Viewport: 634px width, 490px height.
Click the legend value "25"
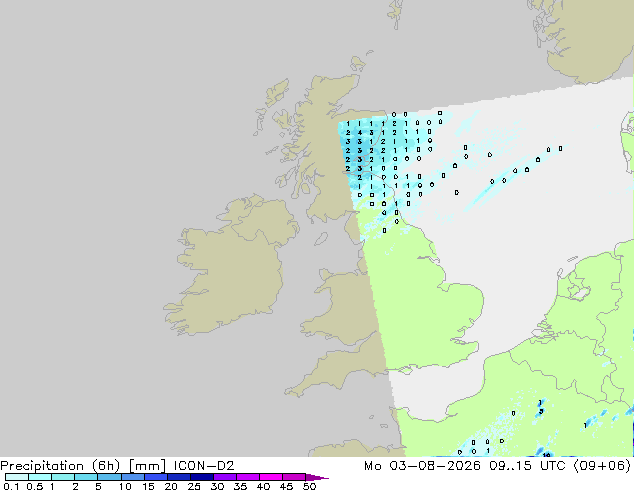[194, 486]
